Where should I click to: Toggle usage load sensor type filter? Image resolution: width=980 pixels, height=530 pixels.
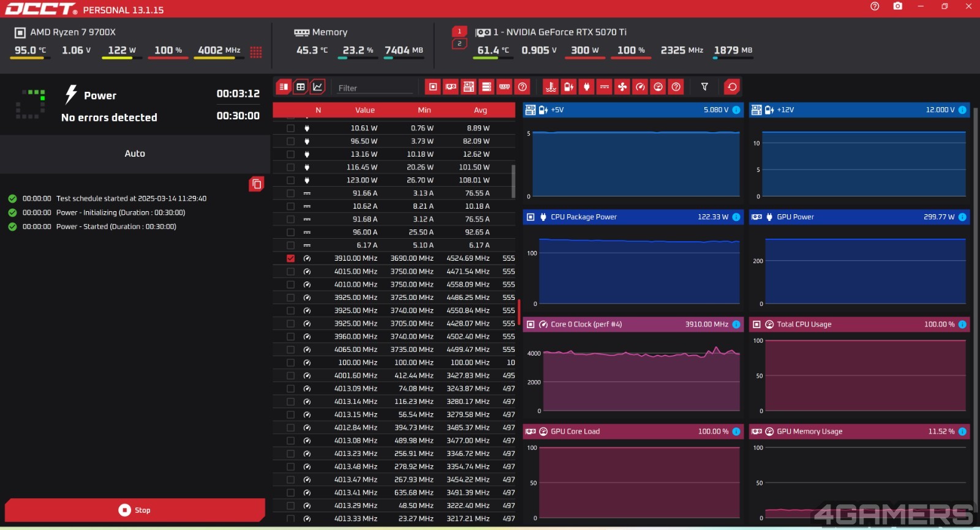(x=658, y=87)
